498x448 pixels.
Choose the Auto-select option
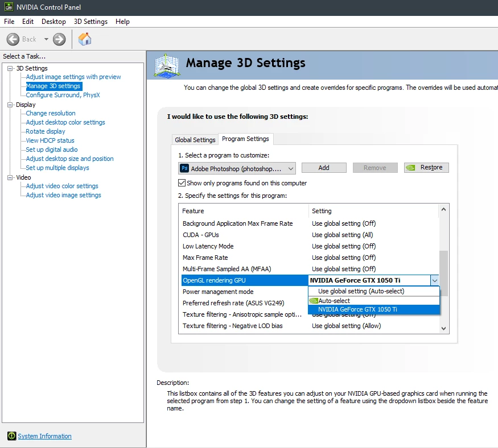click(x=374, y=301)
